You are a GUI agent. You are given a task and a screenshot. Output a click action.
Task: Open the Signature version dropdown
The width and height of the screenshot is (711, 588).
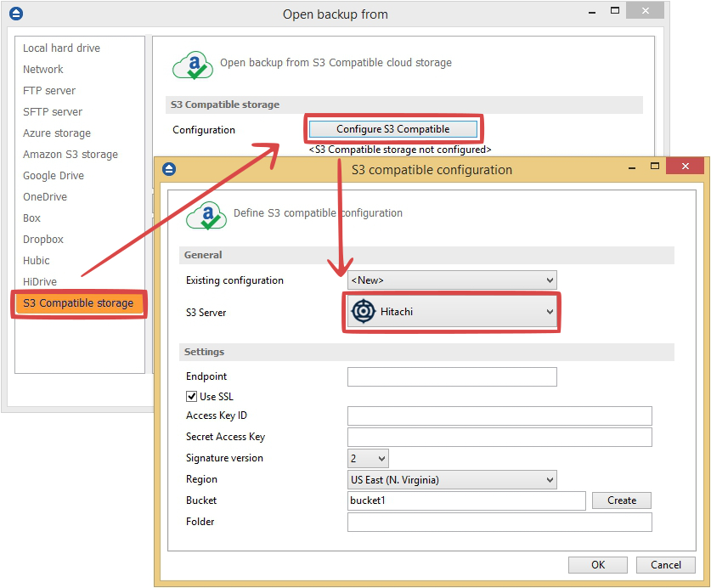point(368,459)
